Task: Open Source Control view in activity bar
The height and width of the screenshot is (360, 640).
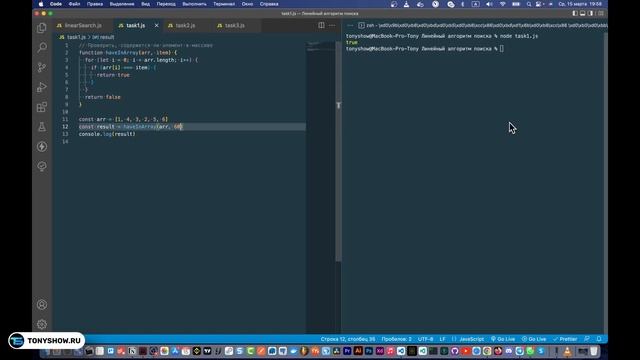Action: point(42,67)
